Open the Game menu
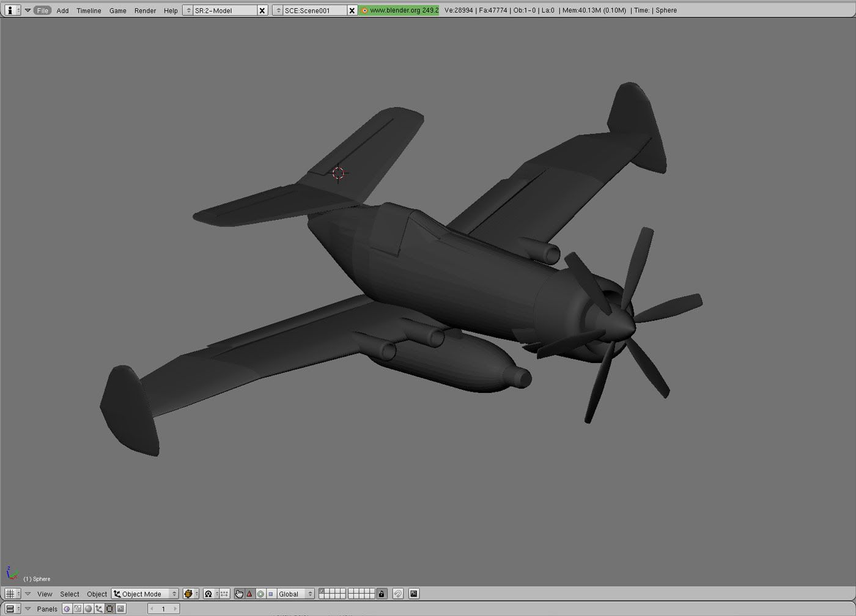856x616 pixels. coord(117,10)
